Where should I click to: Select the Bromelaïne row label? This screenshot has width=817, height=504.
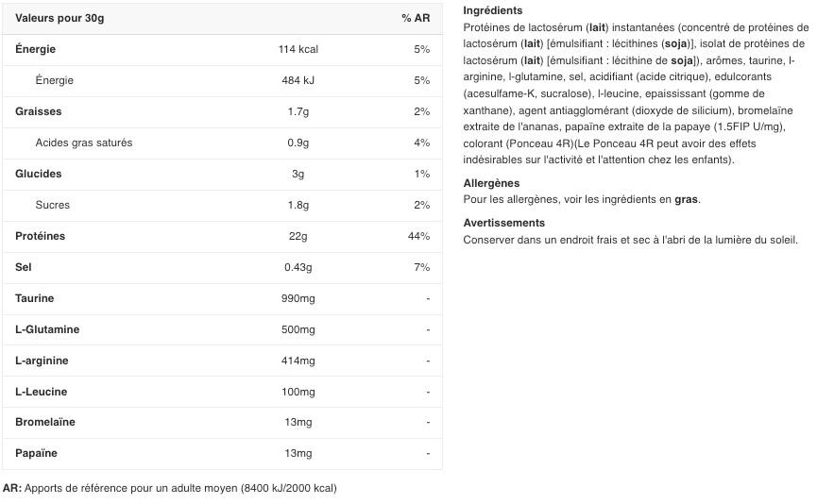(45, 422)
